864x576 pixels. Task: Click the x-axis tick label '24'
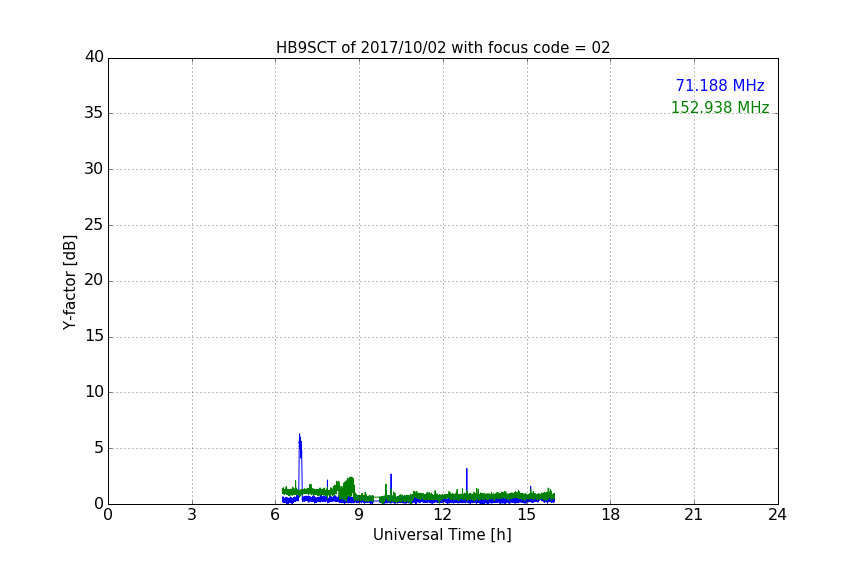777,515
